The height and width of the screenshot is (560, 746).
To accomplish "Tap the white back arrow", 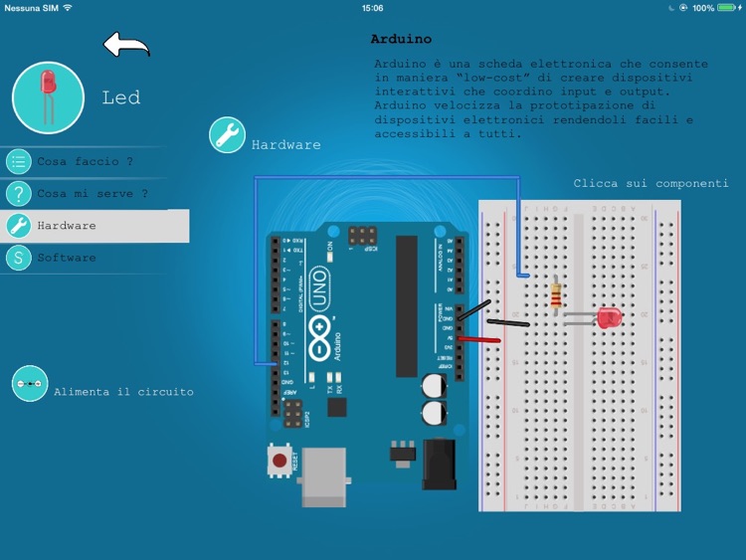I will coord(126,45).
